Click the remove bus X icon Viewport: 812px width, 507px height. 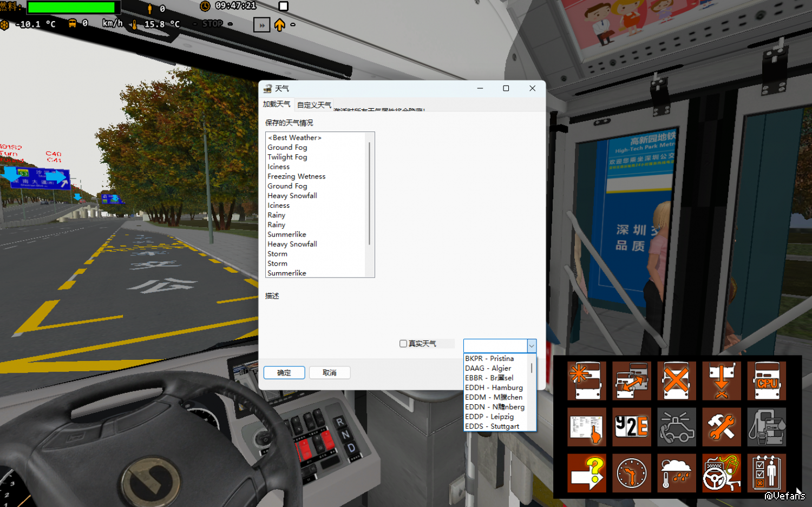(x=676, y=381)
